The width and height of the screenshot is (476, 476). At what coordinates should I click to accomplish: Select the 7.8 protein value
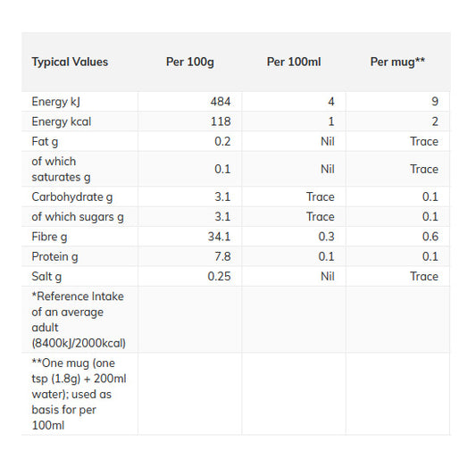222,257
